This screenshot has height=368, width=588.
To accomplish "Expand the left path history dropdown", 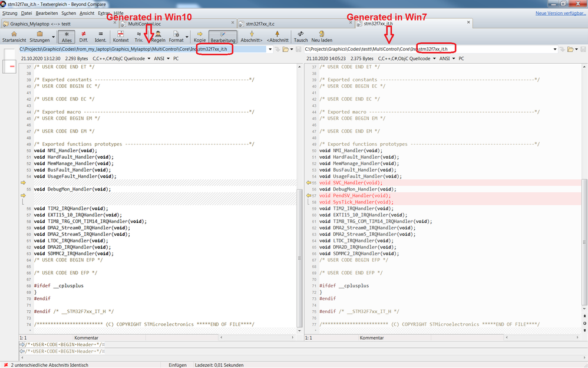I will [x=270, y=49].
